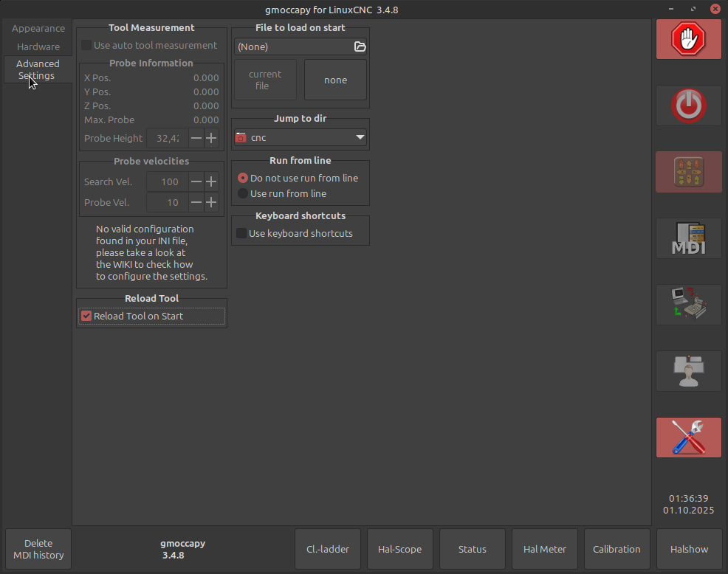Switch to manual mode icon
The image size is (728, 574).
coord(688,172)
